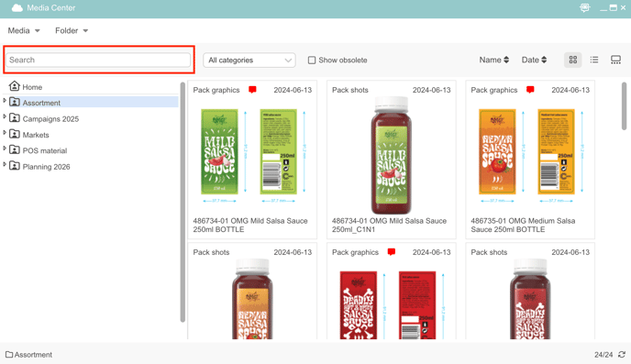
Task: Open the chat icon in title bar
Action: tap(585, 7)
